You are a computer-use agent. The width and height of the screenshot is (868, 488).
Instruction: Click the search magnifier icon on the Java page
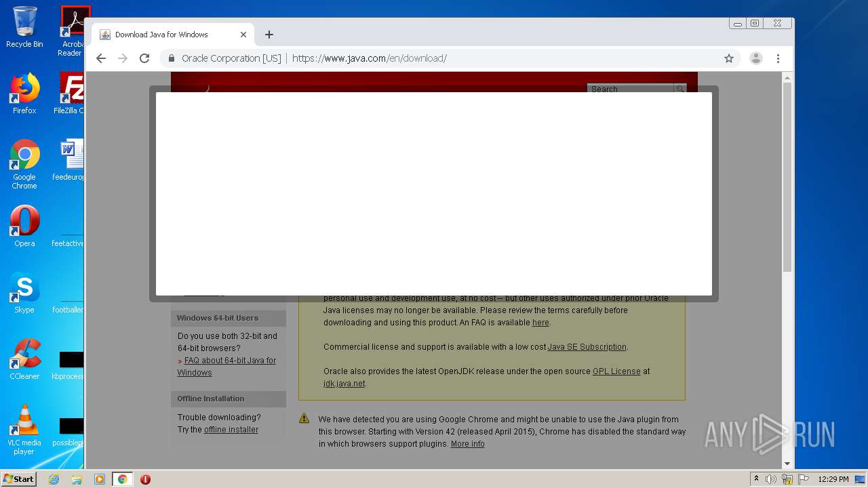pos(680,89)
